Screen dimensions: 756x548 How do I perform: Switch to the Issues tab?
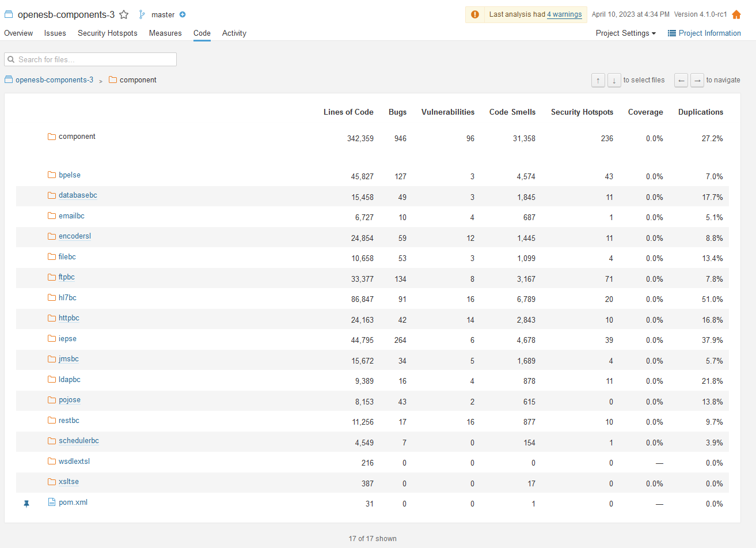55,33
